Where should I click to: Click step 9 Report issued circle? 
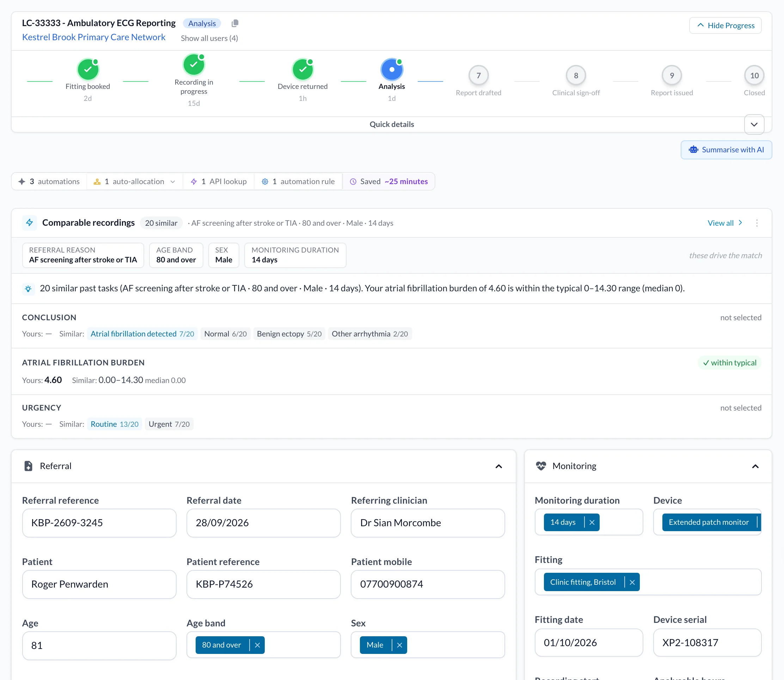672,75
